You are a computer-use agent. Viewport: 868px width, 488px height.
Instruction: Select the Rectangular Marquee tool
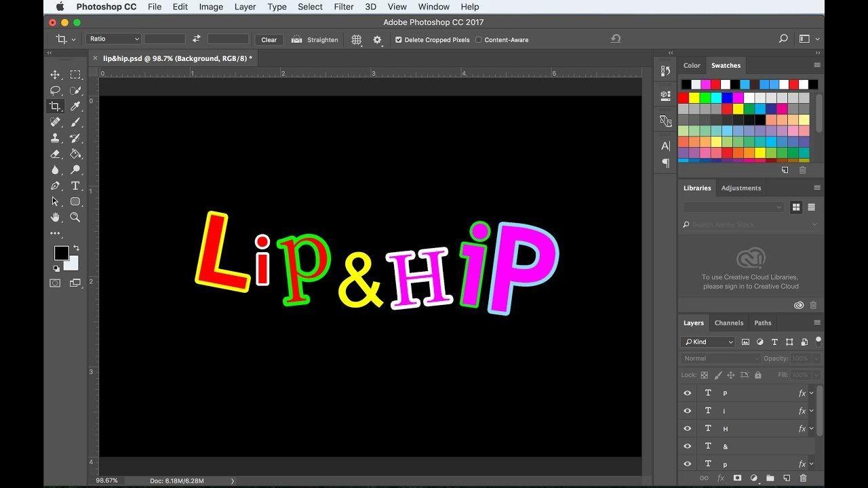tap(75, 75)
